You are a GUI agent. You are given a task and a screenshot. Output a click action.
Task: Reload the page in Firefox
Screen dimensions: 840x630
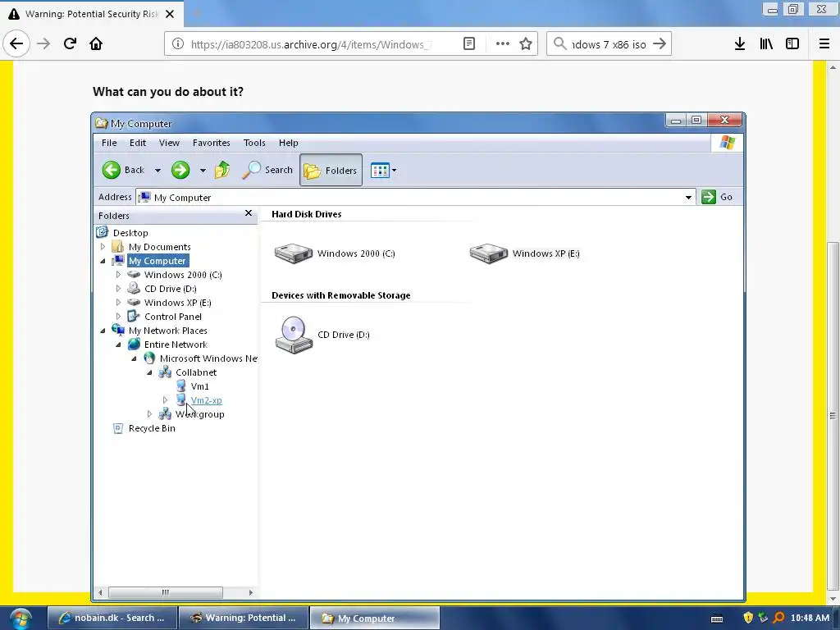[70, 43]
